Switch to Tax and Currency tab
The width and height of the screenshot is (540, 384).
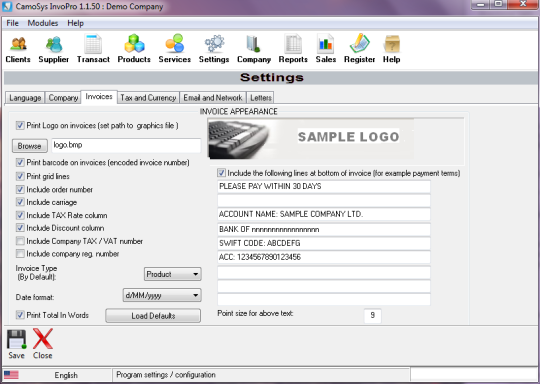pyautogui.click(x=148, y=98)
